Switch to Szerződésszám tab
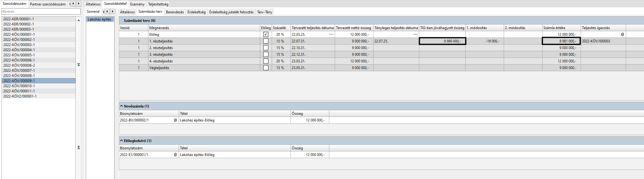The height and width of the screenshot is (179, 644). (15, 4)
